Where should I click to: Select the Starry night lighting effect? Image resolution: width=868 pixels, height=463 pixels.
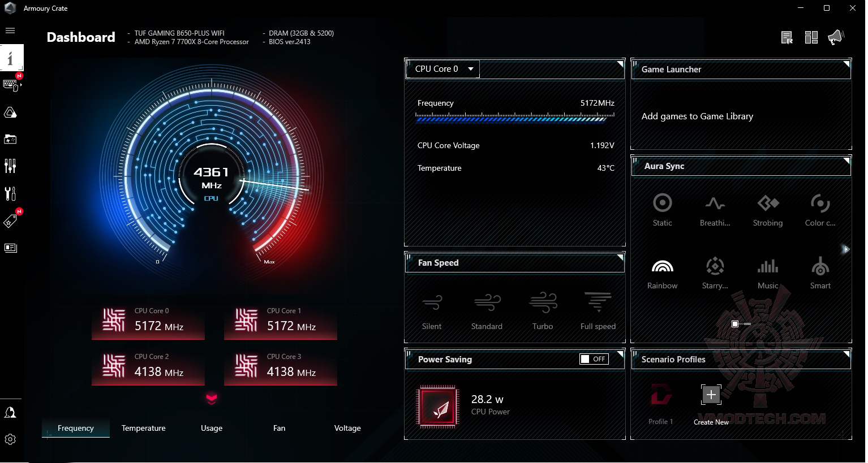point(715,272)
